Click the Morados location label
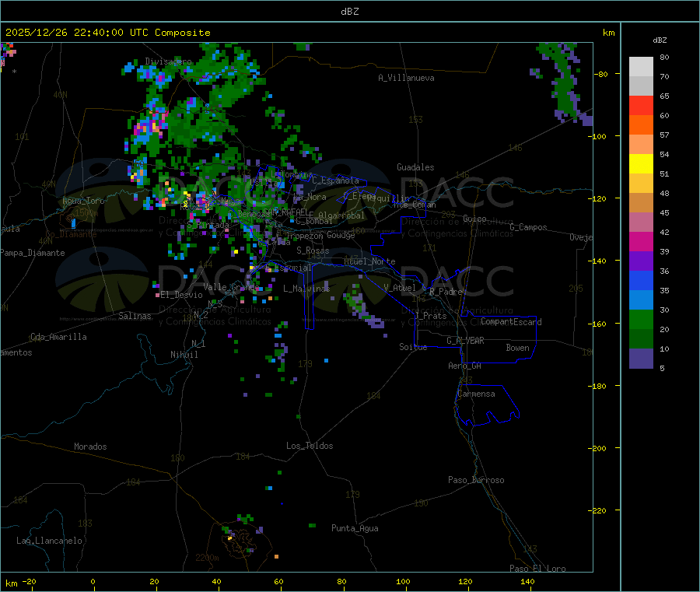The height and width of the screenshot is (592, 700). tap(91, 447)
